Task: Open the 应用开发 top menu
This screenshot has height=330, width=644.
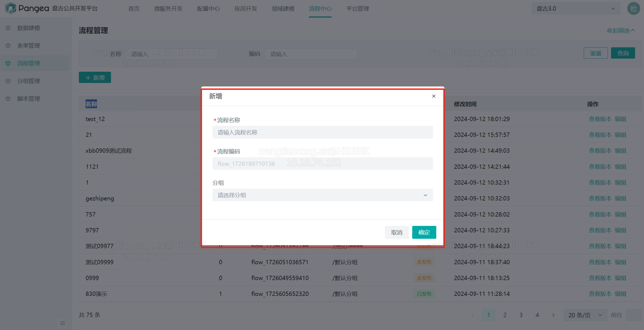Action: pos(246,9)
